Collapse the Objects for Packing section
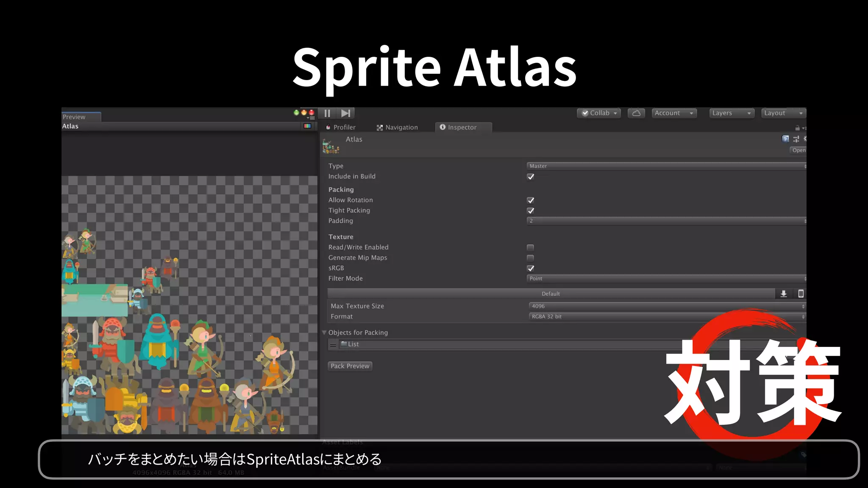868x488 pixels. [x=324, y=333]
